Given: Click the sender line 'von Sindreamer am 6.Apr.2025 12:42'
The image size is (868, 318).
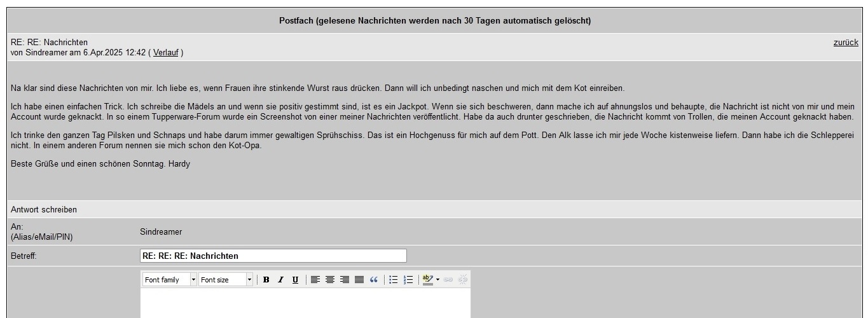Looking at the screenshot, I should pos(78,53).
